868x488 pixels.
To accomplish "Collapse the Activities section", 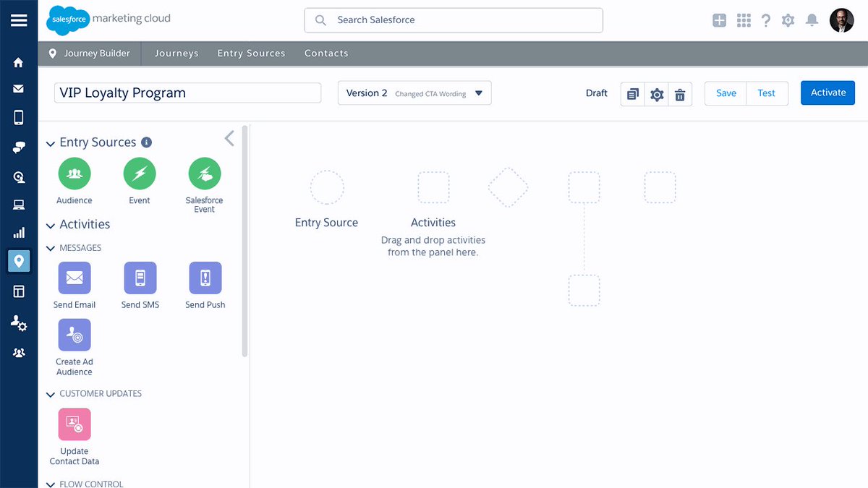I will (x=51, y=226).
